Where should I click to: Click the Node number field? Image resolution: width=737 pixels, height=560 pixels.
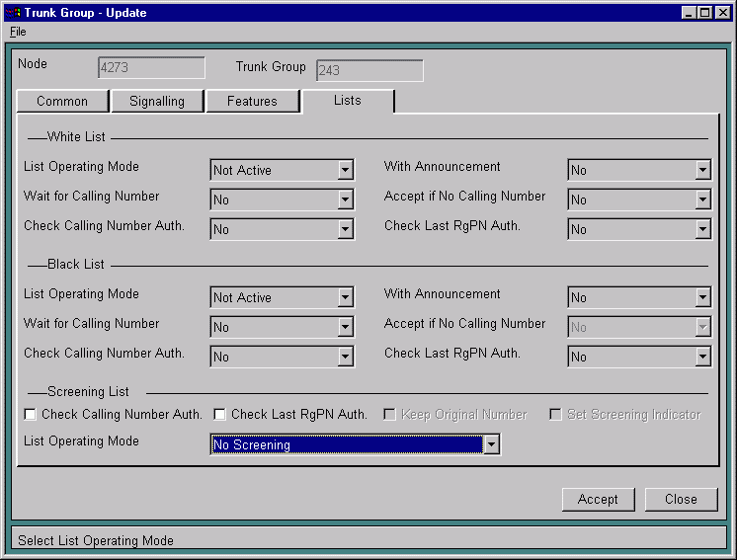coord(151,68)
